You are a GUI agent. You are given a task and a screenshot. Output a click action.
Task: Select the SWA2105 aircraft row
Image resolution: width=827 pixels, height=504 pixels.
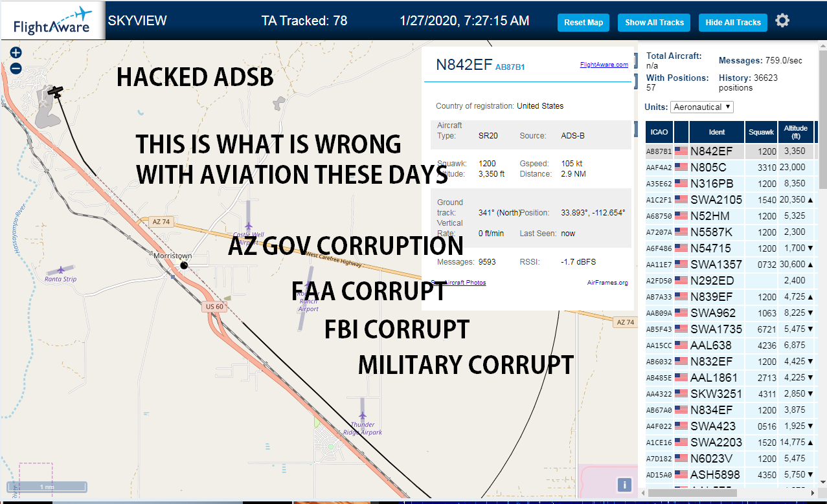point(730,200)
